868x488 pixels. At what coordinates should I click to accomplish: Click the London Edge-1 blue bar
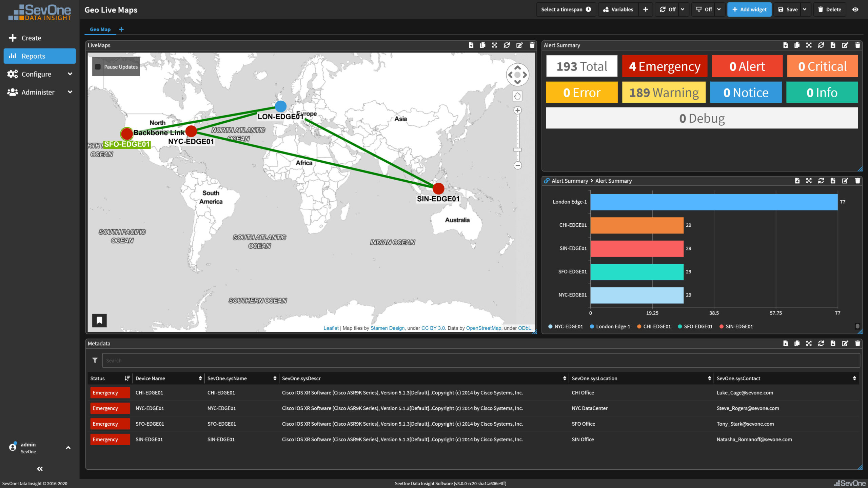pyautogui.click(x=714, y=202)
